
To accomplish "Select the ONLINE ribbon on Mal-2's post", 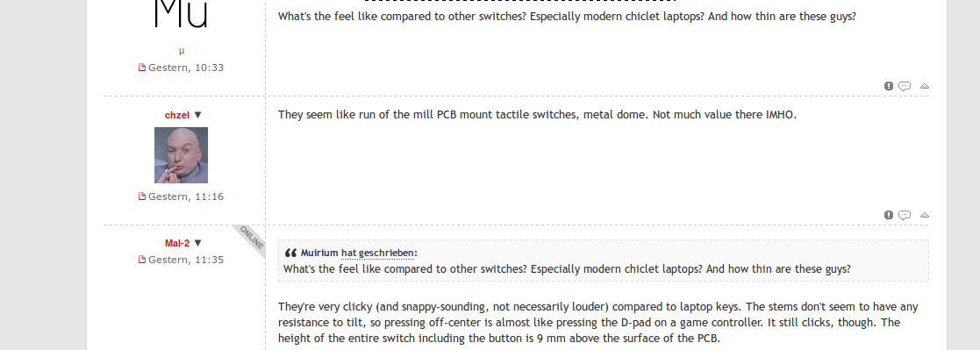I will [x=251, y=239].
